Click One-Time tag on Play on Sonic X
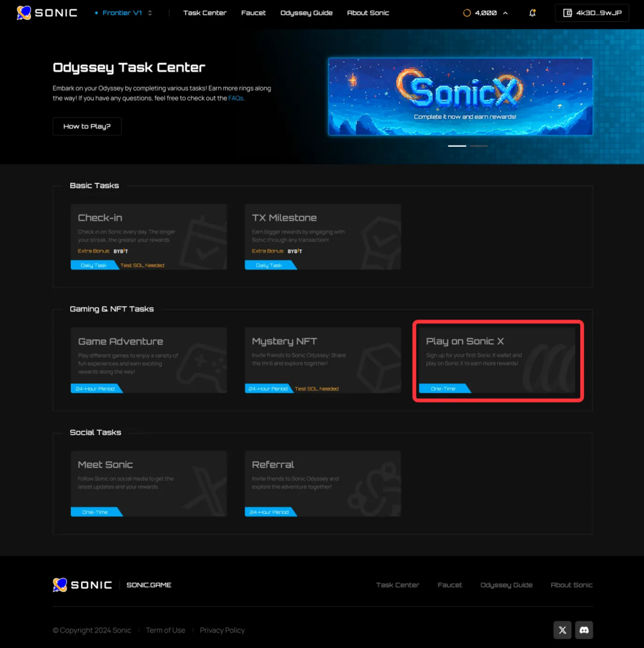Image resolution: width=644 pixels, height=648 pixels. click(443, 389)
